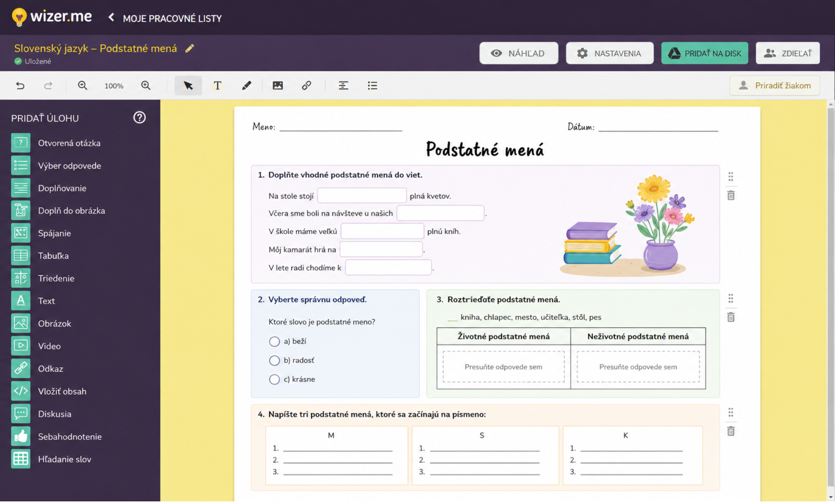This screenshot has height=504, width=835.
Task: Click the undo arrow in the toolbar
Action: click(x=20, y=86)
